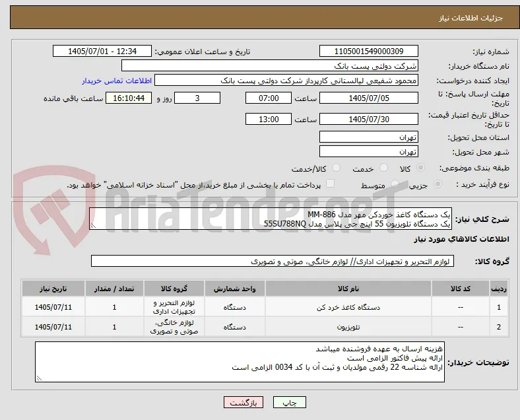Viewport: 520px width, 420px height.
Task: Click the resize handle of description textbox
Action: click(93, 226)
